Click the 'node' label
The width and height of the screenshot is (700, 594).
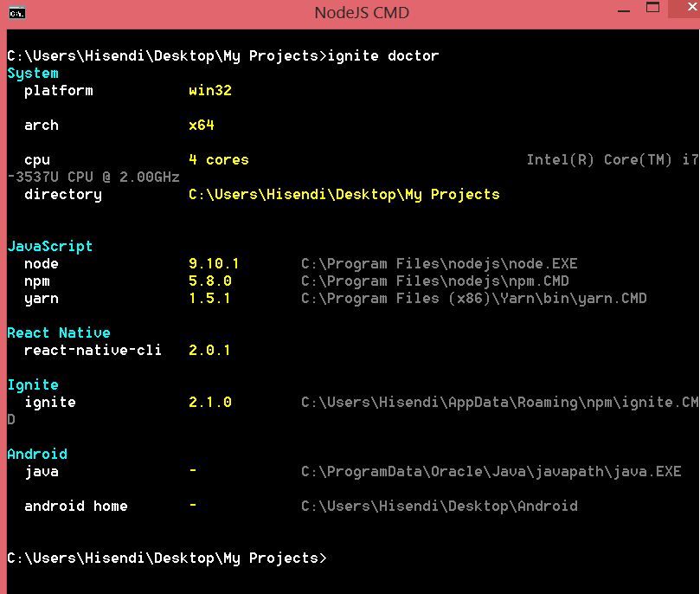tap(42, 264)
